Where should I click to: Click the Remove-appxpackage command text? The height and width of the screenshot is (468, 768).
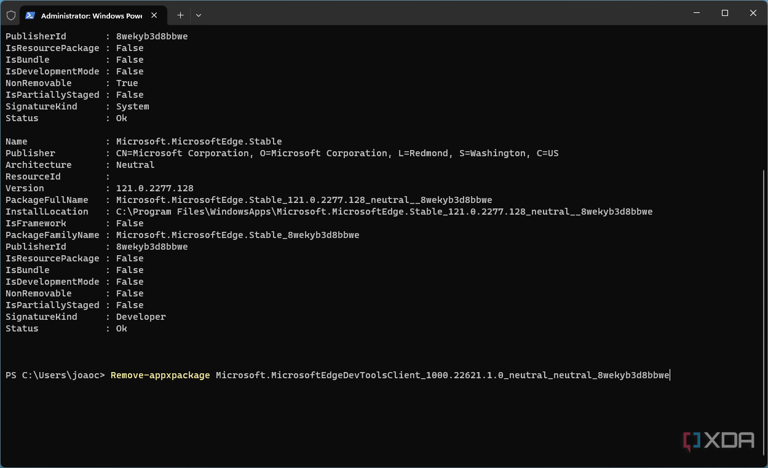(x=160, y=375)
